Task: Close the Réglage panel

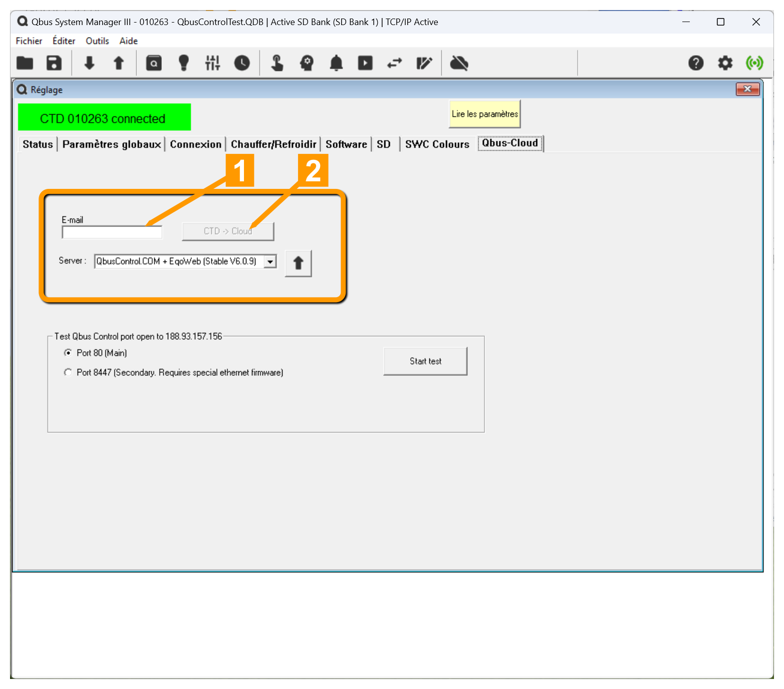Action: point(747,89)
